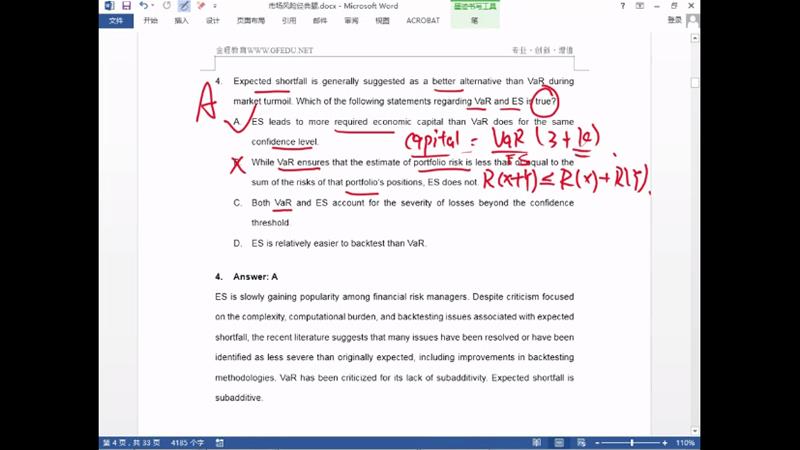The width and height of the screenshot is (800, 450).
Task: Switch to the 视图 (View) ribbon tab
Action: point(382,20)
